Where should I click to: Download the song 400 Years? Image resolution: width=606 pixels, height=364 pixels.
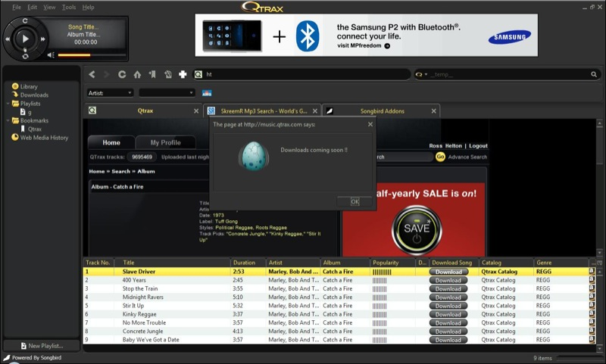pos(448,280)
